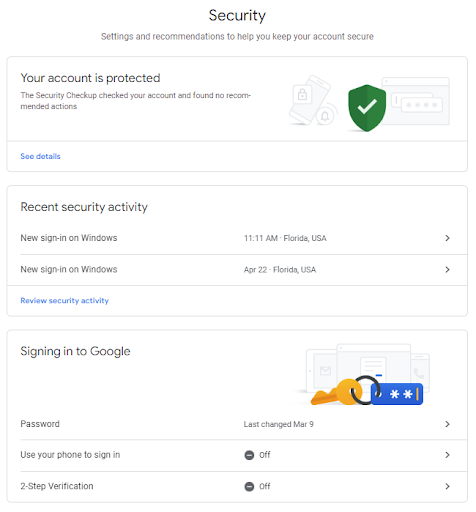Click the Your account is protected heading
Image resolution: width=476 pixels, height=512 pixels.
(x=90, y=78)
